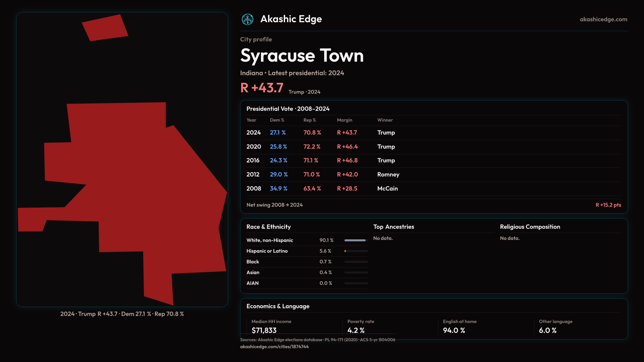This screenshot has width=644, height=362.
Task: Click the Net swing R +15.2 pts value
Action: [x=608, y=205]
